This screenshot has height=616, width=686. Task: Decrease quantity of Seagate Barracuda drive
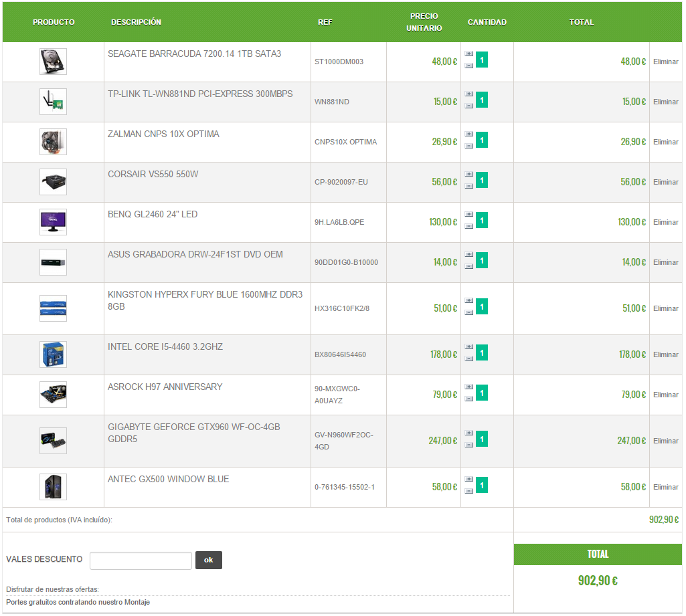[468, 66]
